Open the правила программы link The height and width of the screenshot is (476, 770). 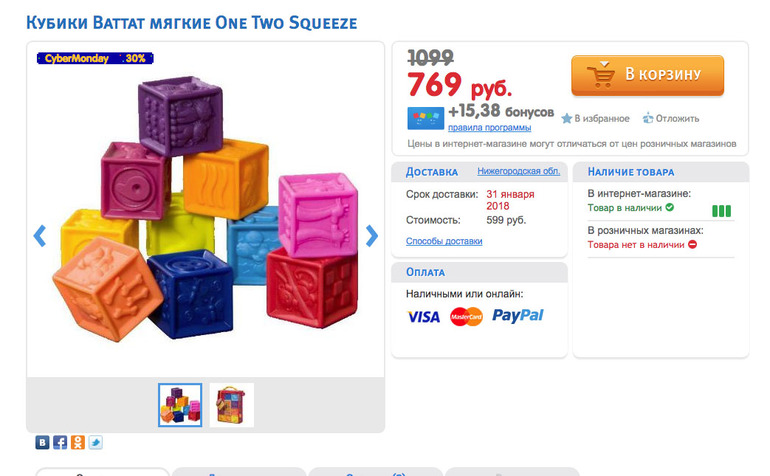(489, 128)
